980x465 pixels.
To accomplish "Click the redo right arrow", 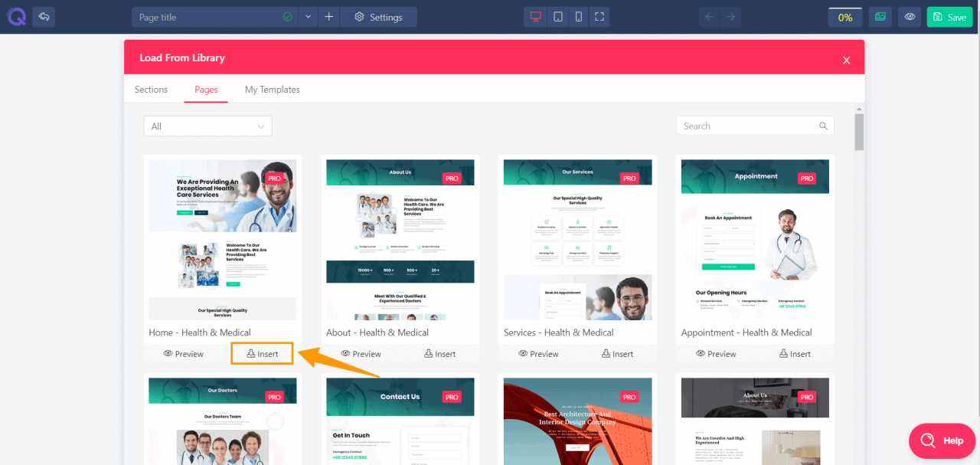I will coord(730,17).
